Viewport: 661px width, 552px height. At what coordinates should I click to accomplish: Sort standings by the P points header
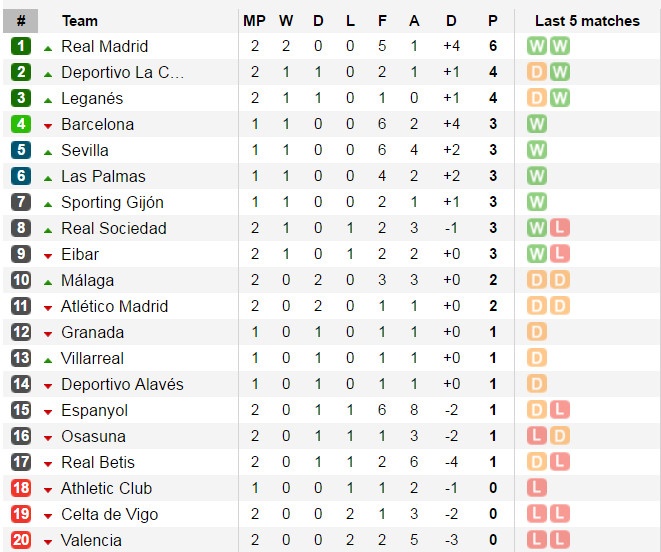click(x=492, y=20)
